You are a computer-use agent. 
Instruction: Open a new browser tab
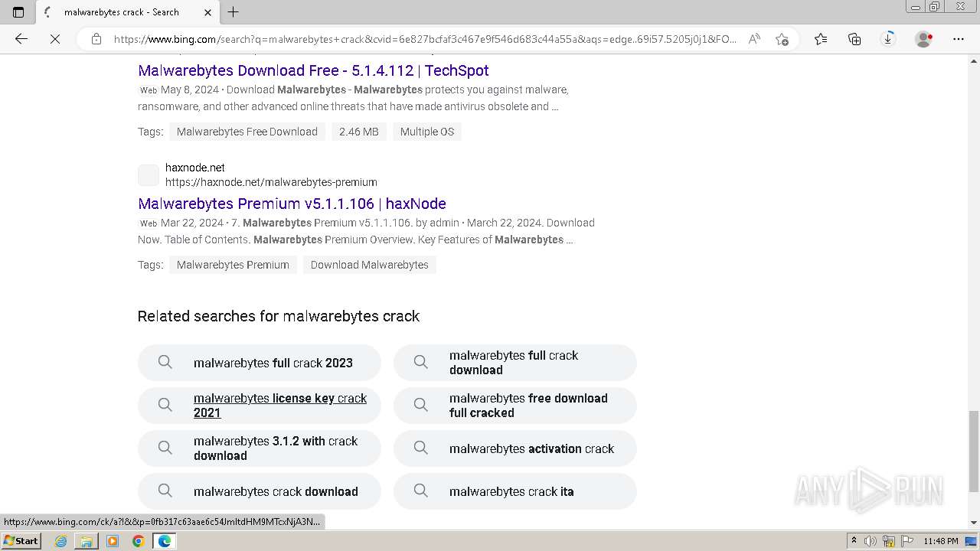pos(234,12)
